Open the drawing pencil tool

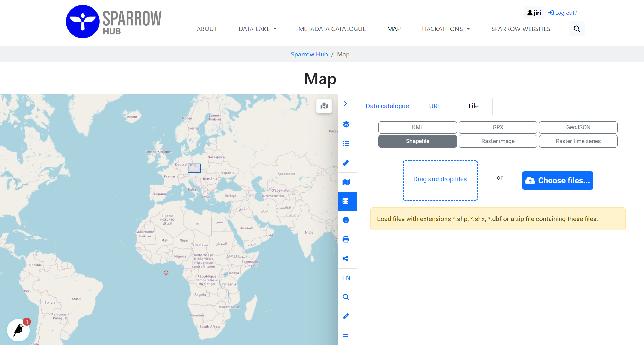[347, 316]
